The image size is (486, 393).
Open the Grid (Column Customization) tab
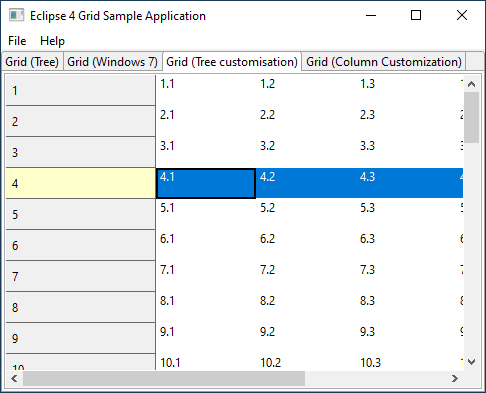[x=384, y=62]
